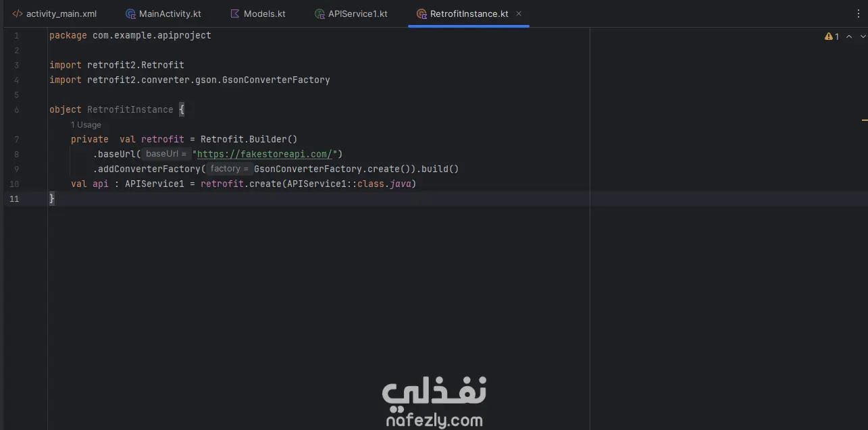Click the interface icon on APIService1.kt tab
The image size is (868, 430).
(x=320, y=14)
